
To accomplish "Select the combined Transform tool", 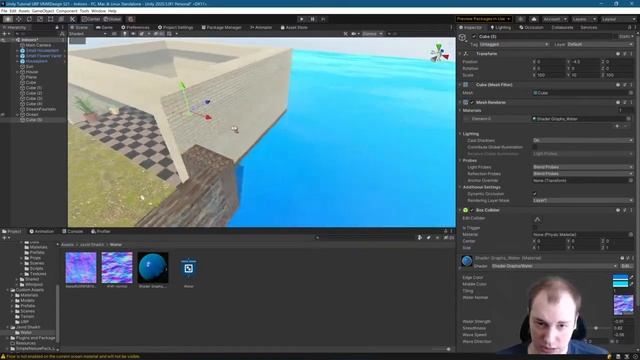I will click(x=61, y=19).
